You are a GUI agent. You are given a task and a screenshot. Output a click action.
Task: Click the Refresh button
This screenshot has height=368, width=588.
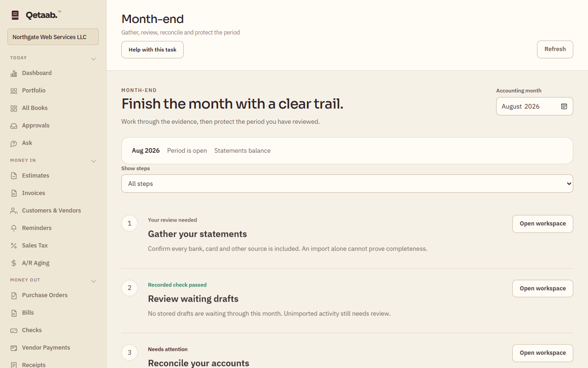(x=555, y=49)
